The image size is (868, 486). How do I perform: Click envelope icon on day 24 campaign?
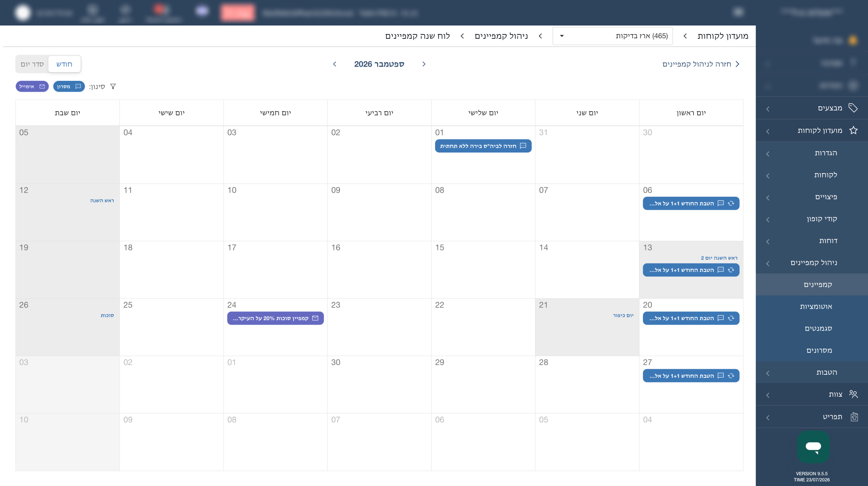[x=315, y=318]
